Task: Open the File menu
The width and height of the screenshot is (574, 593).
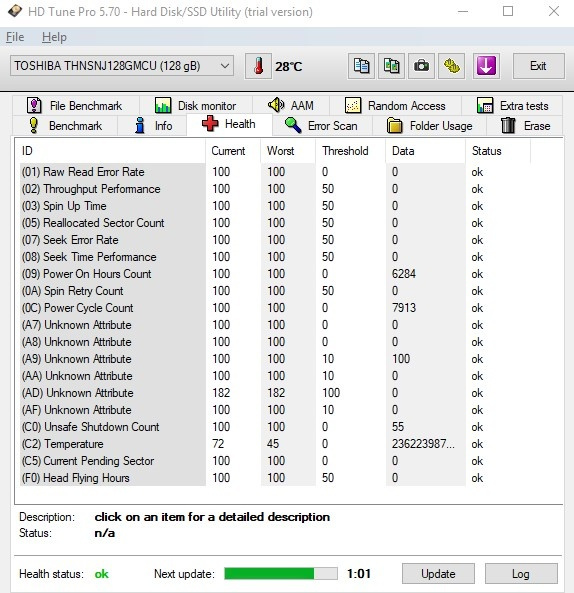Action: (15, 37)
